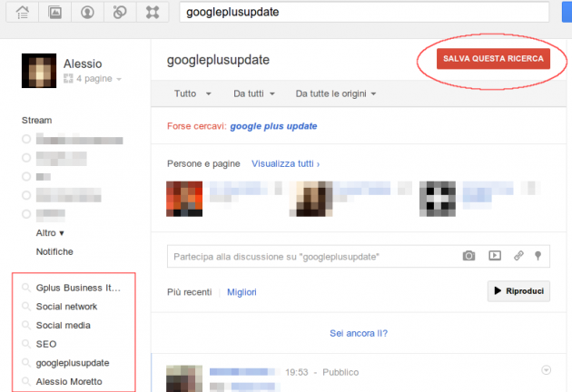Click the magnifier icon beside Social media

tap(26, 325)
